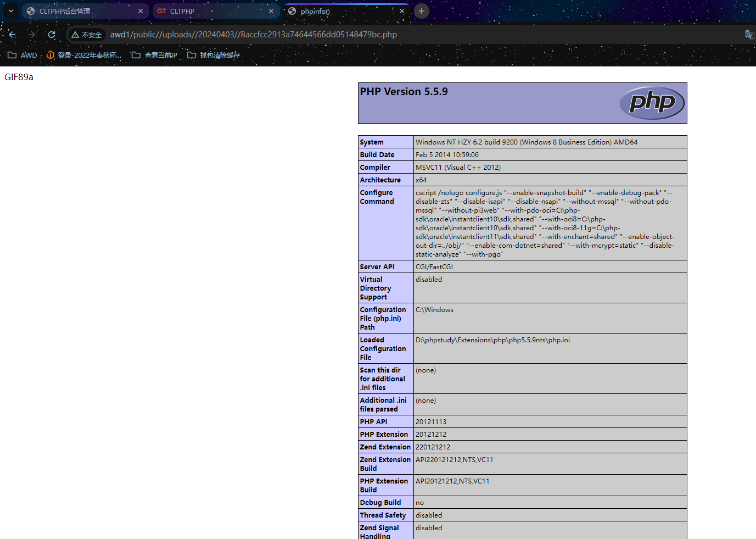The height and width of the screenshot is (539, 756).
Task: Click the browser back arrow
Action: [x=12, y=35]
